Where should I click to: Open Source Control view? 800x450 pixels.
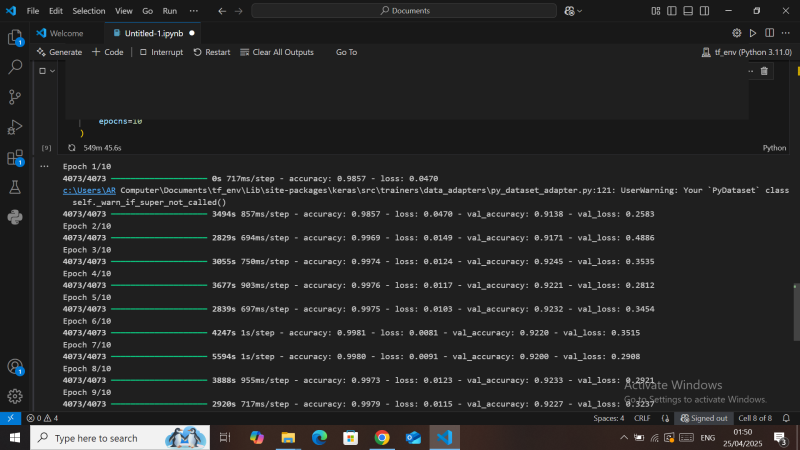[x=15, y=97]
